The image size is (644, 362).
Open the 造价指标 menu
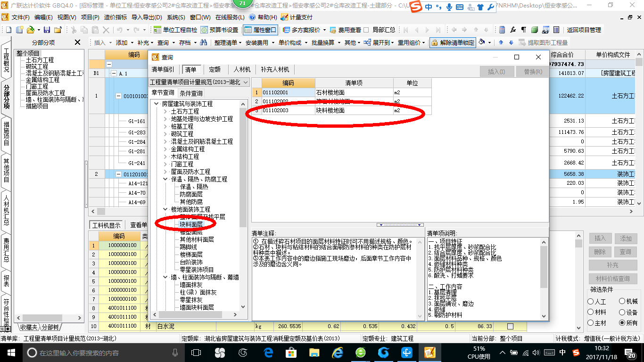pyautogui.click(x=116, y=17)
